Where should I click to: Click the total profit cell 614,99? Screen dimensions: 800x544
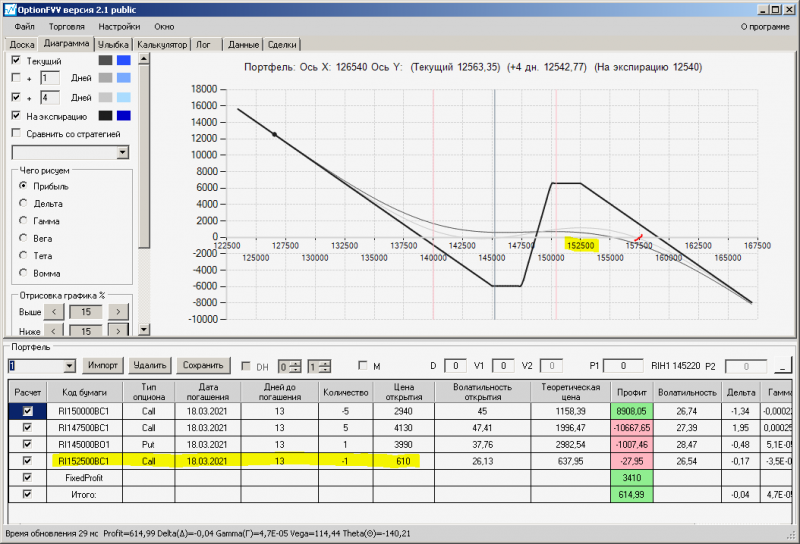(x=632, y=494)
